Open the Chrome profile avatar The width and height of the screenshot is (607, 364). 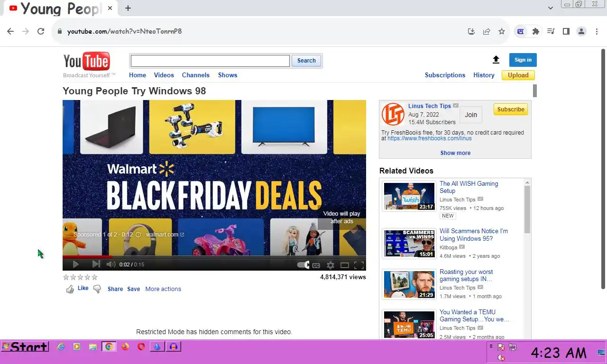(581, 31)
